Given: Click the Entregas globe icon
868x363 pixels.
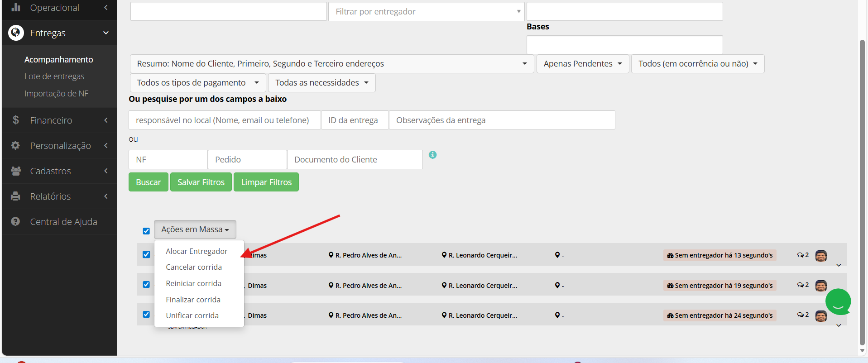Looking at the screenshot, I should (16, 33).
